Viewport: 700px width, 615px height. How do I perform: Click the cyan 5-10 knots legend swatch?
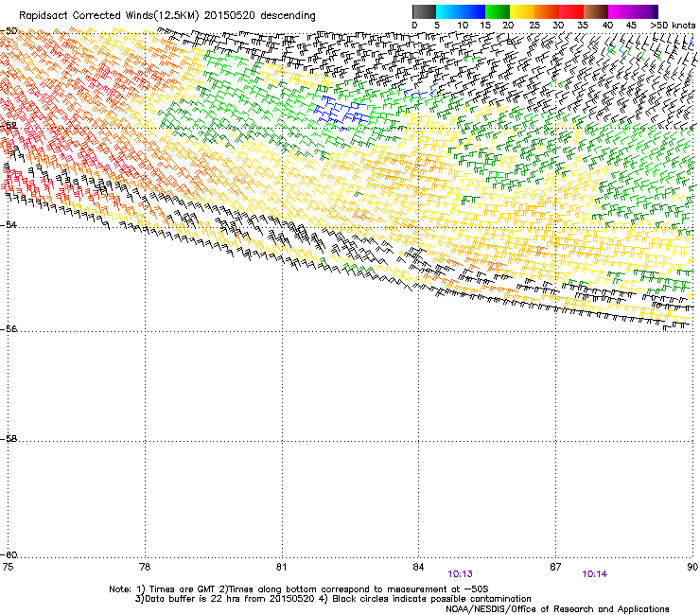tap(448, 11)
